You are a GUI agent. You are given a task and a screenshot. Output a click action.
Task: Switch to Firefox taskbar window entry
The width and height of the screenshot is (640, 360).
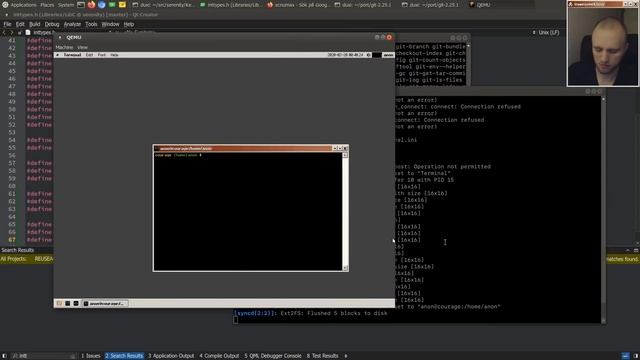(x=298, y=5)
